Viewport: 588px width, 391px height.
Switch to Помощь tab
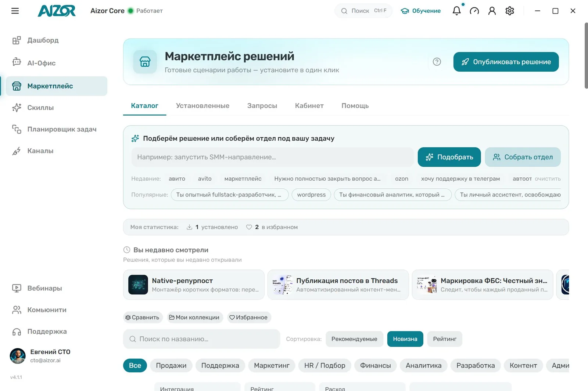coord(355,106)
